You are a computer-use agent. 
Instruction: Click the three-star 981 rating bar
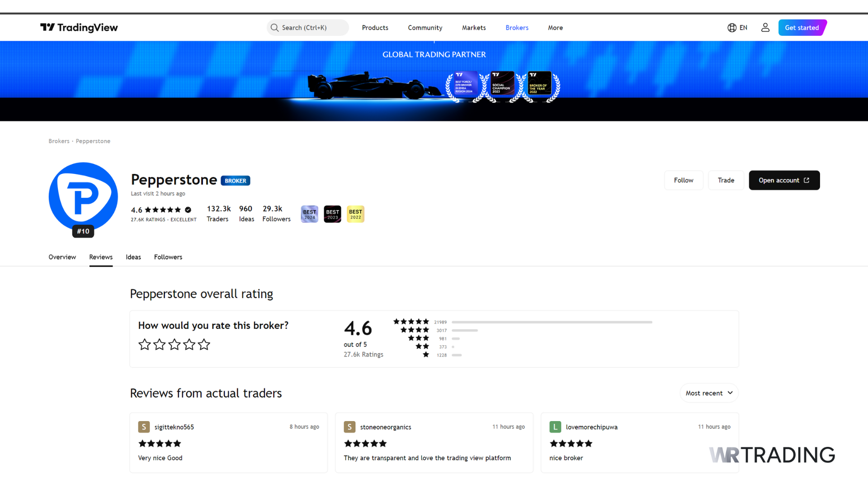click(456, 338)
